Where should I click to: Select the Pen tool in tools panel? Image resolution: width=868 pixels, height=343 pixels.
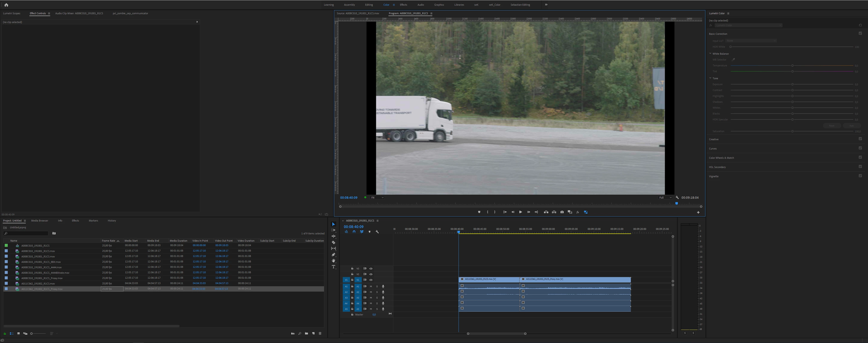[333, 254]
